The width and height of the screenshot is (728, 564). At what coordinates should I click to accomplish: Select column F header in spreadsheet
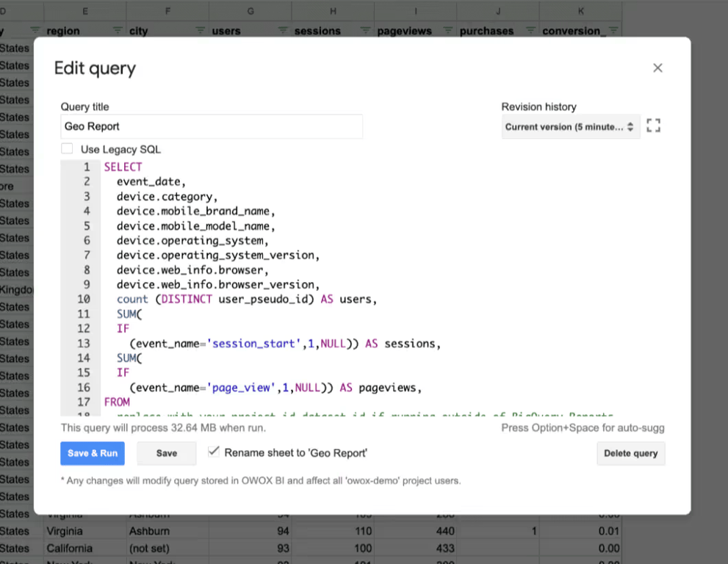pyautogui.click(x=167, y=11)
